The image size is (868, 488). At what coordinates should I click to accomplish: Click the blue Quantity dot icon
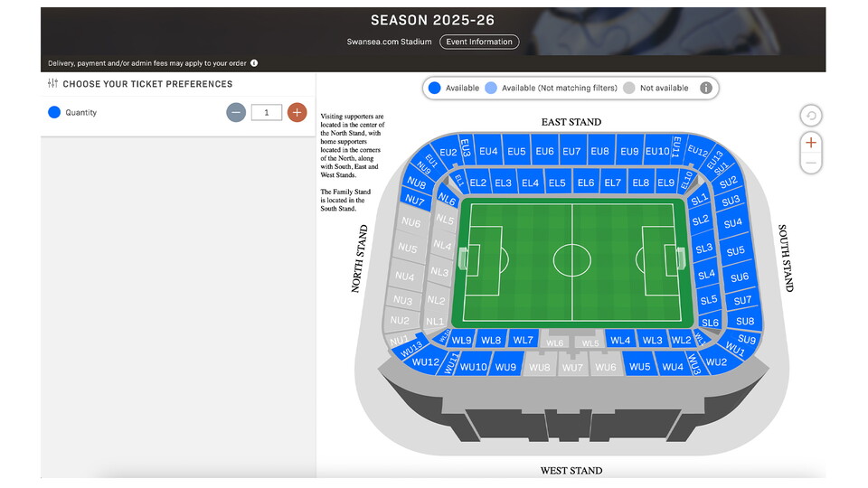coord(54,113)
